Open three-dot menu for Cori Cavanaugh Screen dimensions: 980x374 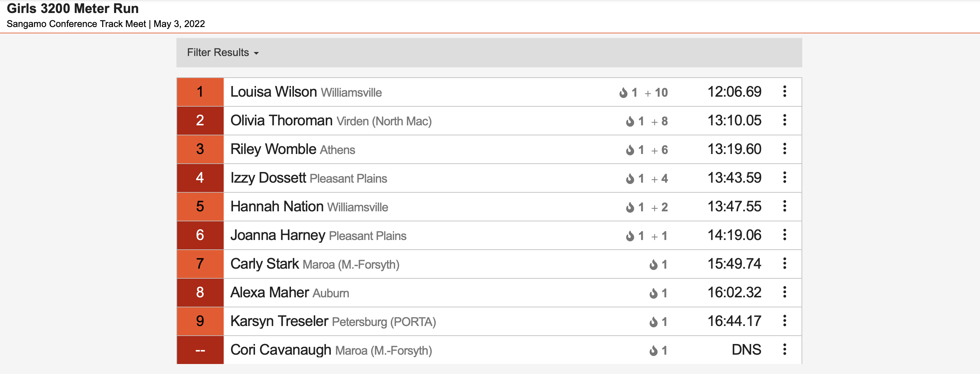coord(785,350)
